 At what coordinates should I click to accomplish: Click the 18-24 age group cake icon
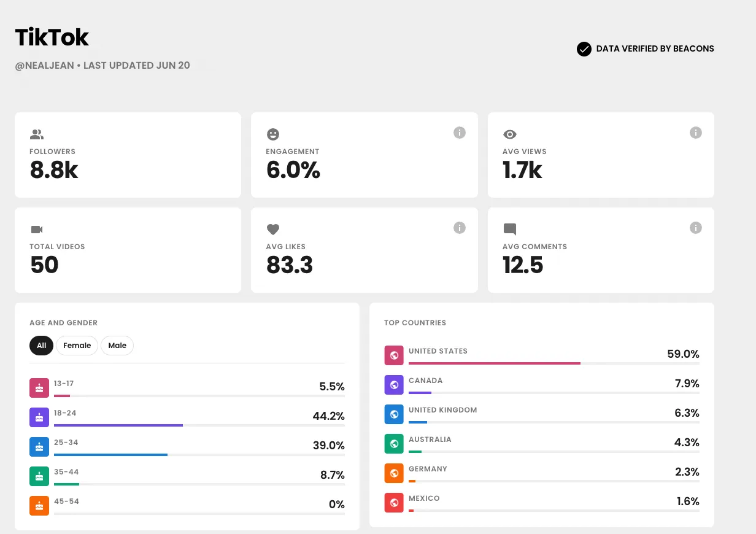(x=39, y=417)
